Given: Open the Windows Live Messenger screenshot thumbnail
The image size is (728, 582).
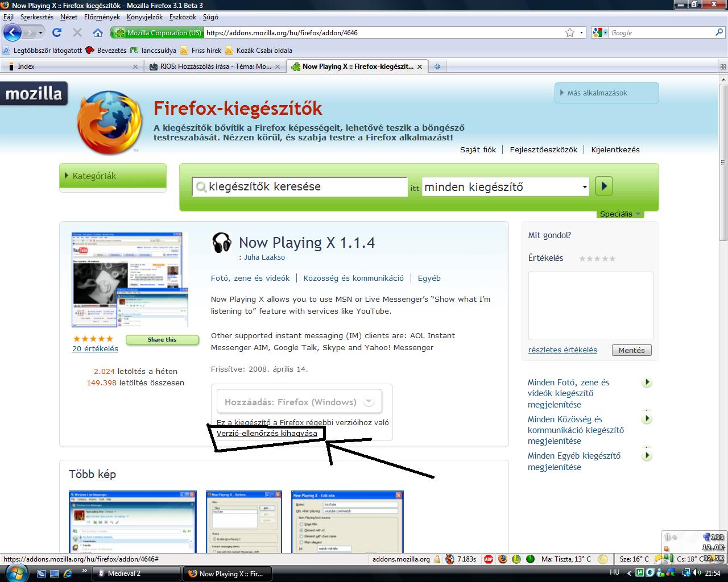Looking at the screenshot, I should tap(133, 522).
